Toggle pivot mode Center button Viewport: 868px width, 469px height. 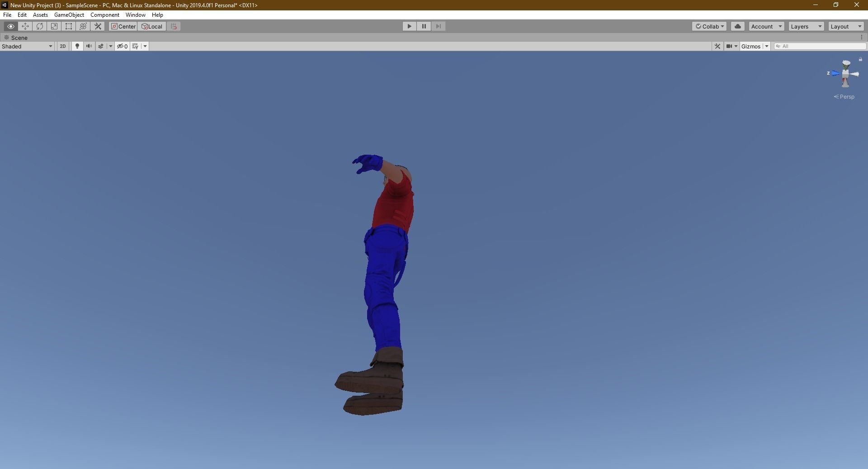pos(123,26)
